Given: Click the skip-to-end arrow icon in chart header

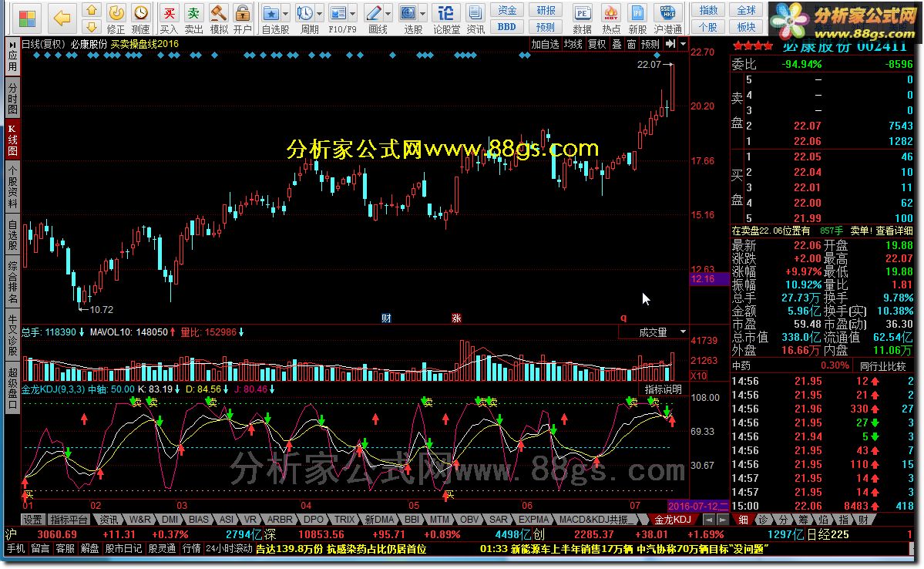Looking at the screenshot, I should [x=670, y=44].
